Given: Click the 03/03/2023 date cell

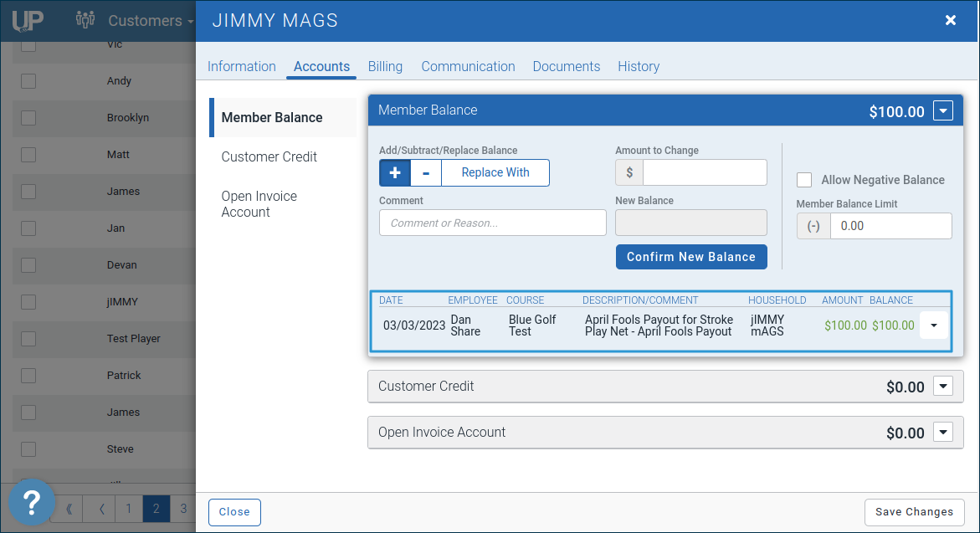Looking at the screenshot, I should pyautogui.click(x=413, y=325).
